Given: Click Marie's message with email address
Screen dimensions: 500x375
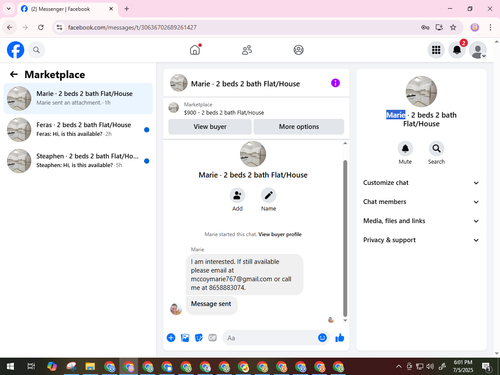Looking at the screenshot, I should tap(244, 275).
